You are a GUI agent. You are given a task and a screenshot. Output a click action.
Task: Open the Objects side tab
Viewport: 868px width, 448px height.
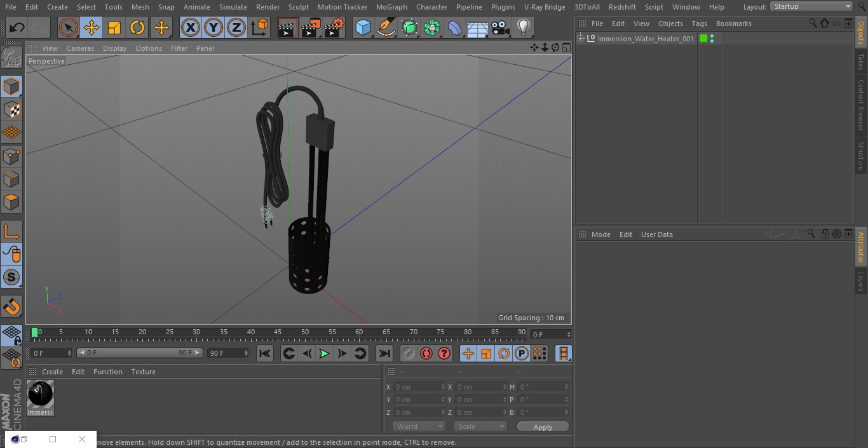tap(861, 32)
